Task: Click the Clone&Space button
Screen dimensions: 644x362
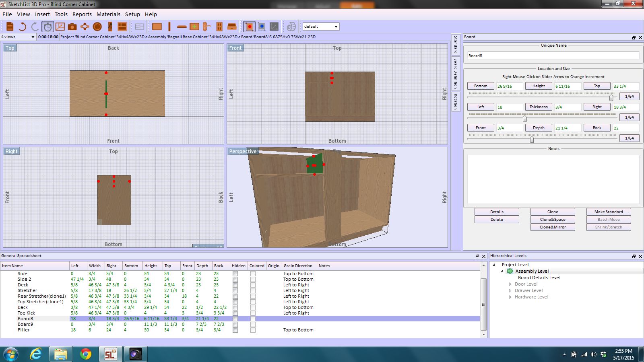Action: click(553, 220)
